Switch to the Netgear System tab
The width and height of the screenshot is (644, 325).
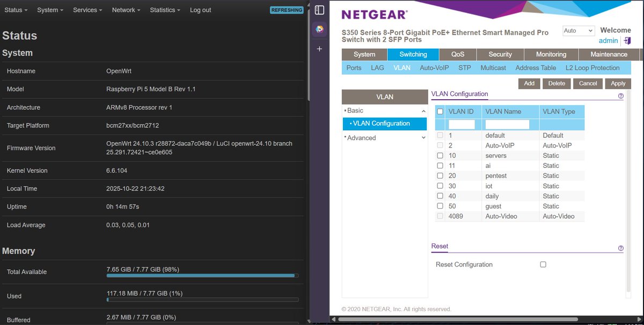[364, 54]
